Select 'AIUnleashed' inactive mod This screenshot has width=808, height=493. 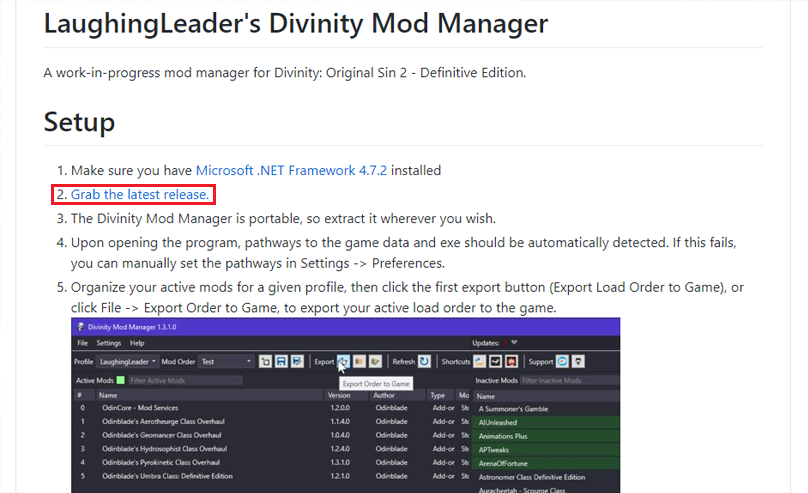[x=547, y=422]
